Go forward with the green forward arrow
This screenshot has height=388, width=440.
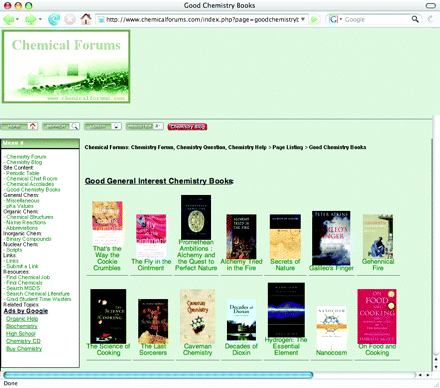[31, 19]
